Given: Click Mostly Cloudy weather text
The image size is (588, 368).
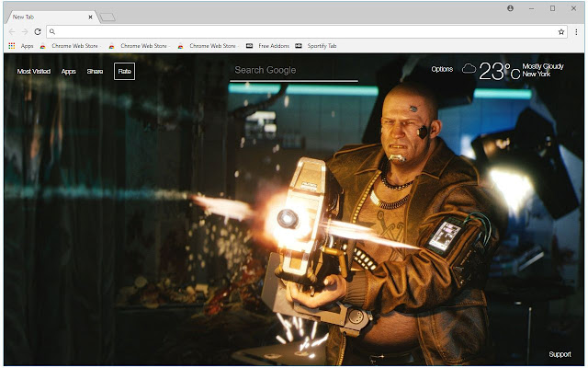Looking at the screenshot, I should (543, 66).
